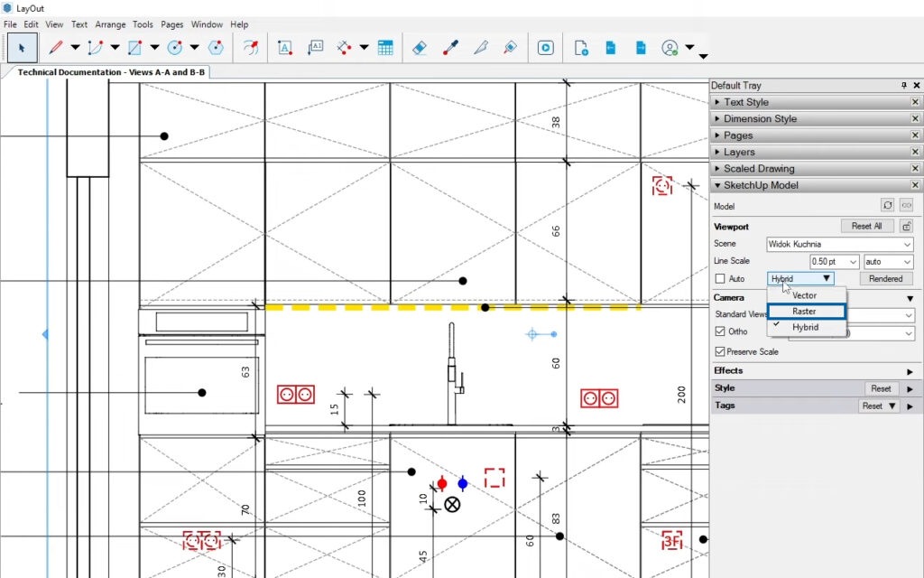The image size is (924, 578).
Task: Insert a Table with the toolbar icon
Action: coord(385,48)
